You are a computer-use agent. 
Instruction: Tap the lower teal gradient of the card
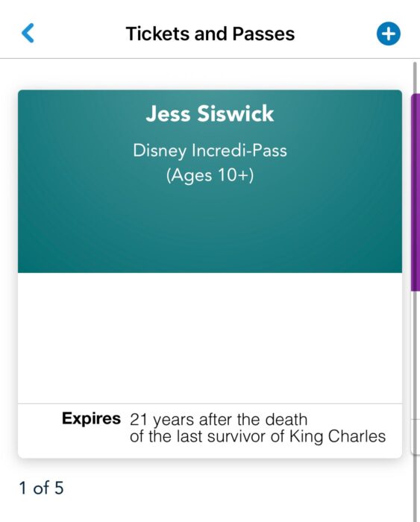[210, 239]
